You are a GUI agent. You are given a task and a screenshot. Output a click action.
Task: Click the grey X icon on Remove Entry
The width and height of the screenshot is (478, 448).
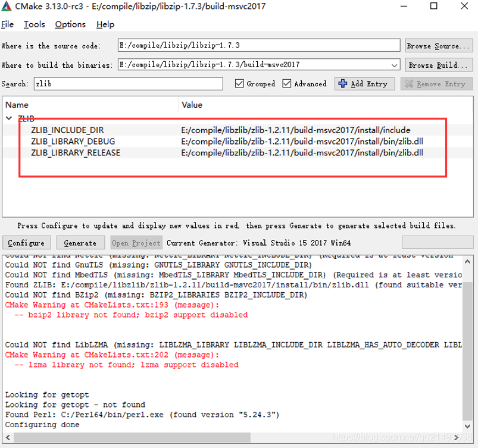tap(409, 84)
